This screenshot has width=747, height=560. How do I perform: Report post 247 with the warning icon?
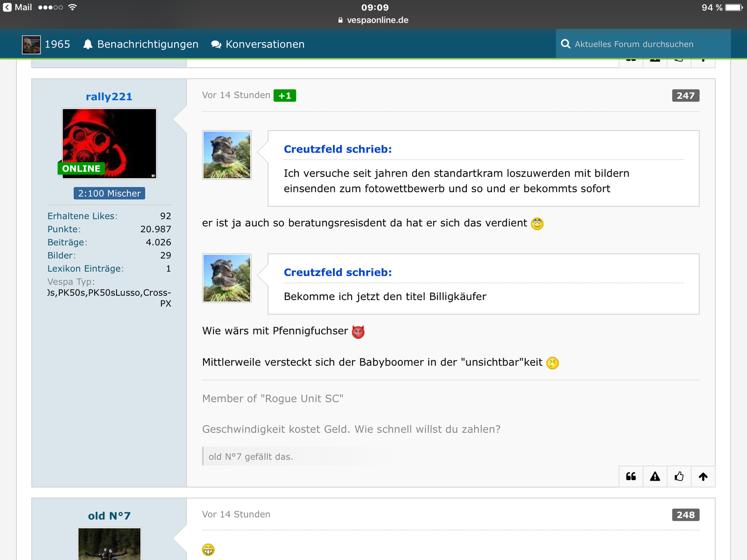pyautogui.click(x=655, y=476)
